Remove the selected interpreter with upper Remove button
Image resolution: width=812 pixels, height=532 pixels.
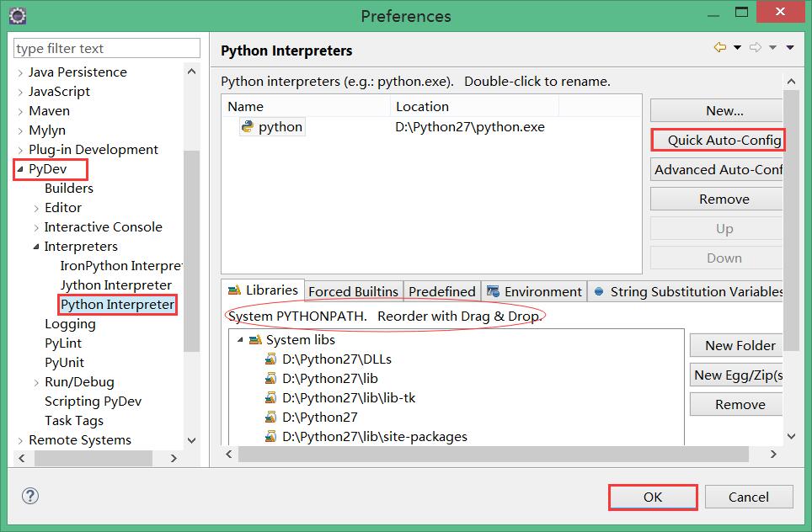click(717, 199)
